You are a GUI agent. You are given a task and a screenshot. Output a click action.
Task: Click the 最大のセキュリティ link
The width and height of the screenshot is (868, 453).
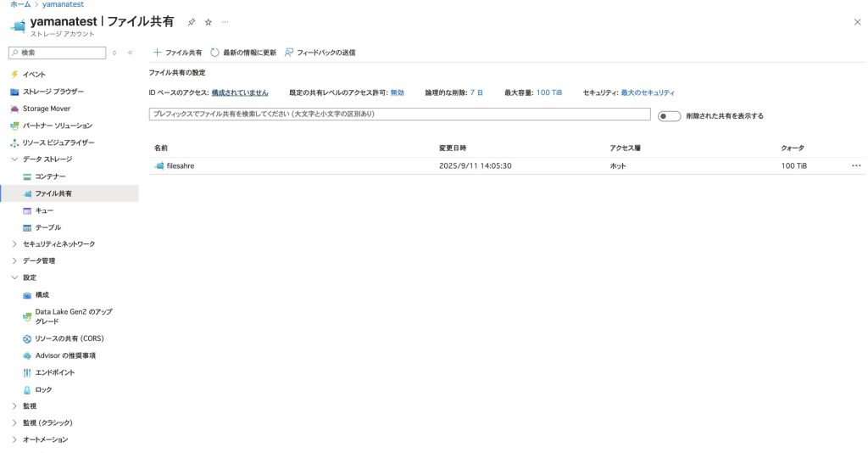(x=648, y=92)
